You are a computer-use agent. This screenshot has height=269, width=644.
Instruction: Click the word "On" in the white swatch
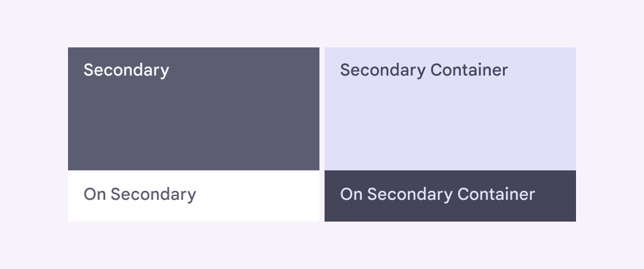click(x=94, y=194)
